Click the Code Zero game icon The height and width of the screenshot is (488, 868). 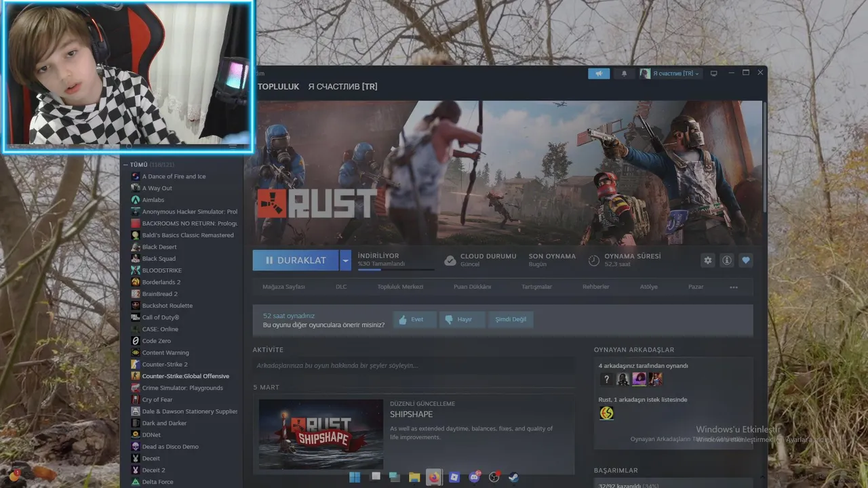pos(136,341)
